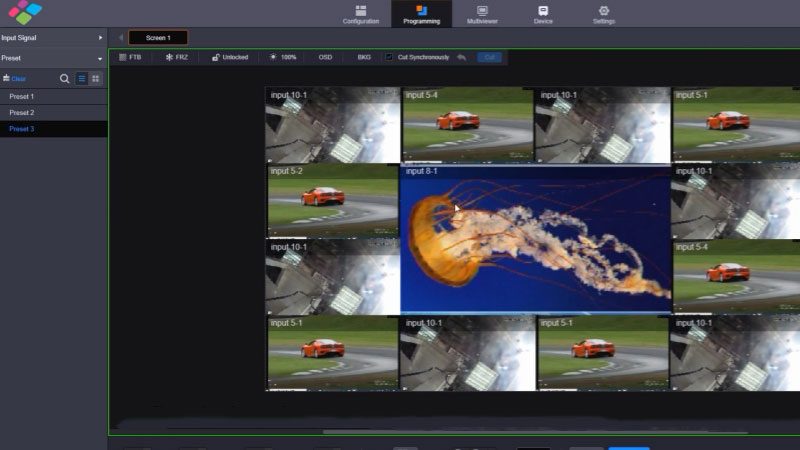The width and height of the screenshot is (800, 450).
Task: Click the colorful app logo
Action: point(25,12)
